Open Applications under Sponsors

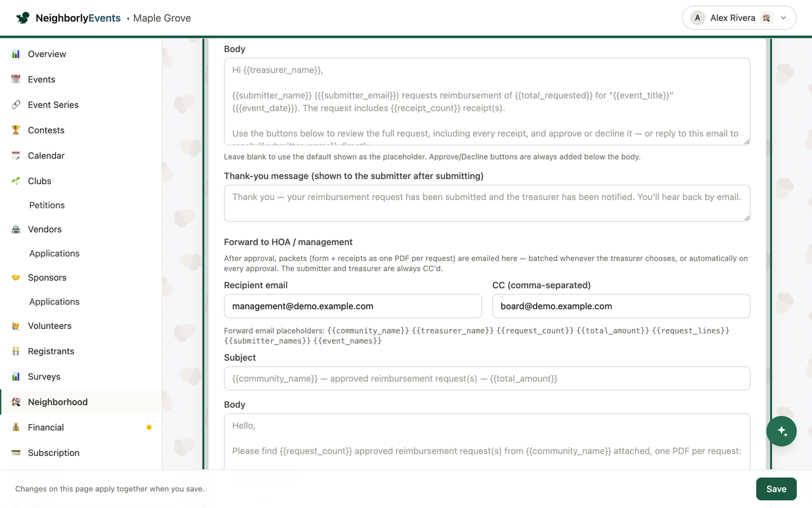click(x=81, y=302)
